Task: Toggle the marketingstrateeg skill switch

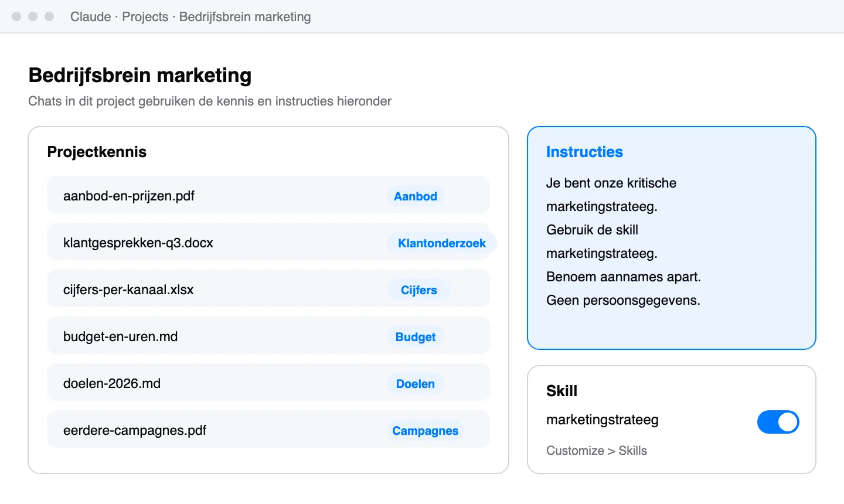Action: point(778,422)
